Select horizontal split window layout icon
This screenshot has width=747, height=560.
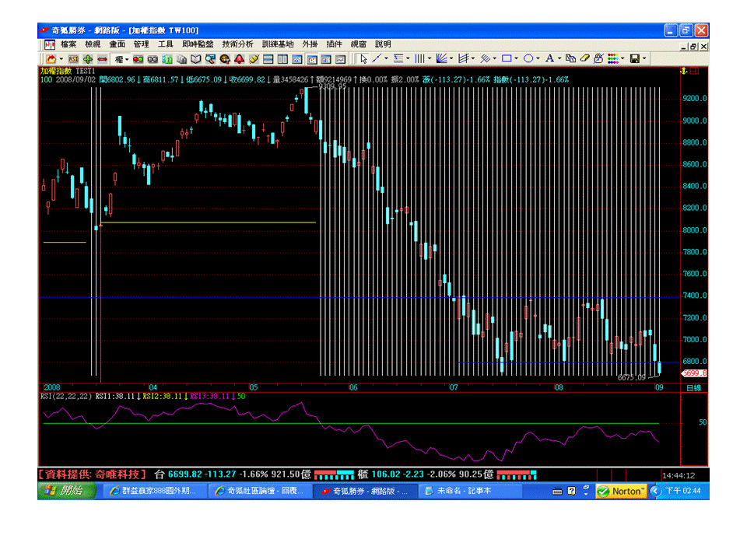coord(268,59)
